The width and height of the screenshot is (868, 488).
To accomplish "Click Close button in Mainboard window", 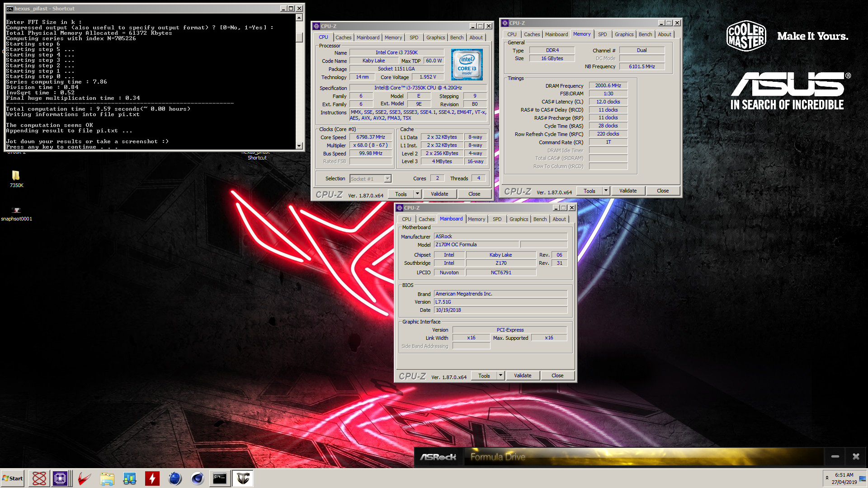I will [x=557, y=375].
